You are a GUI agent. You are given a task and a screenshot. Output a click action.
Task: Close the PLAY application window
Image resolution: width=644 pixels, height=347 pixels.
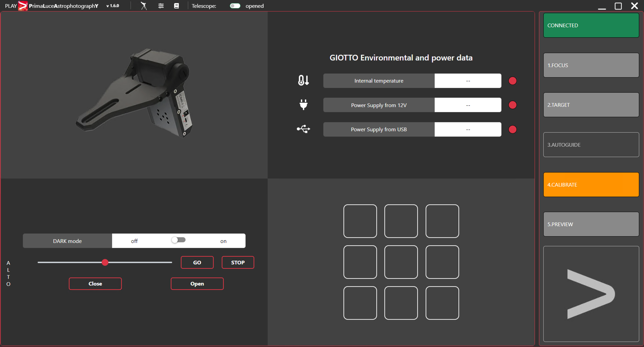[x=634, y=6]
